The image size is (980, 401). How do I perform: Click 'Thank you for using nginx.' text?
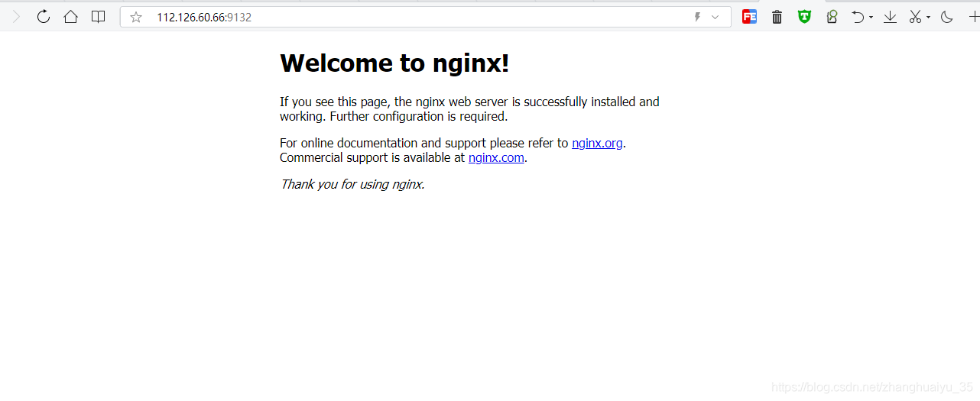[352, 184]
